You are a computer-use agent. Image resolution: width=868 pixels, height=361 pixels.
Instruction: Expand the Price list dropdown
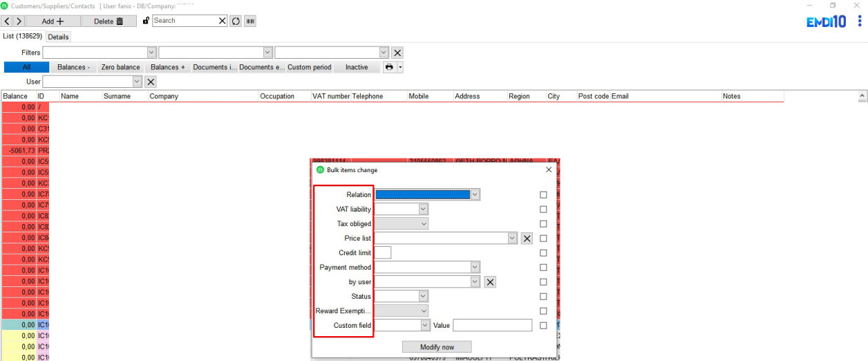[x=512, y=239]
